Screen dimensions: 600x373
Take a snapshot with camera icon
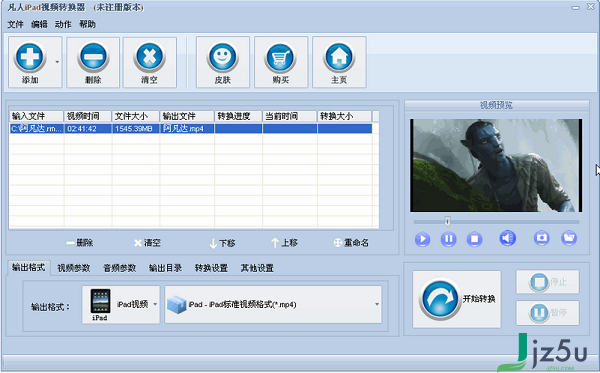pos(541,238)
